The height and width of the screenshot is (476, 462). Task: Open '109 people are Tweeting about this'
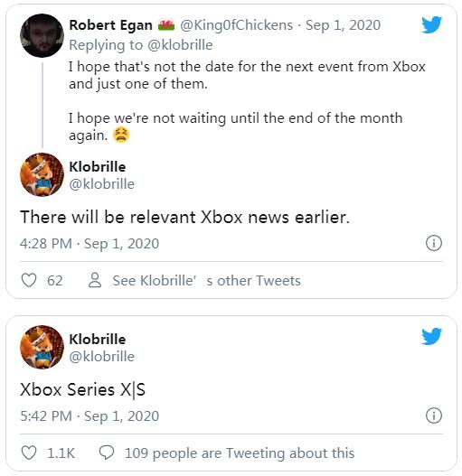tap(240, 453)
